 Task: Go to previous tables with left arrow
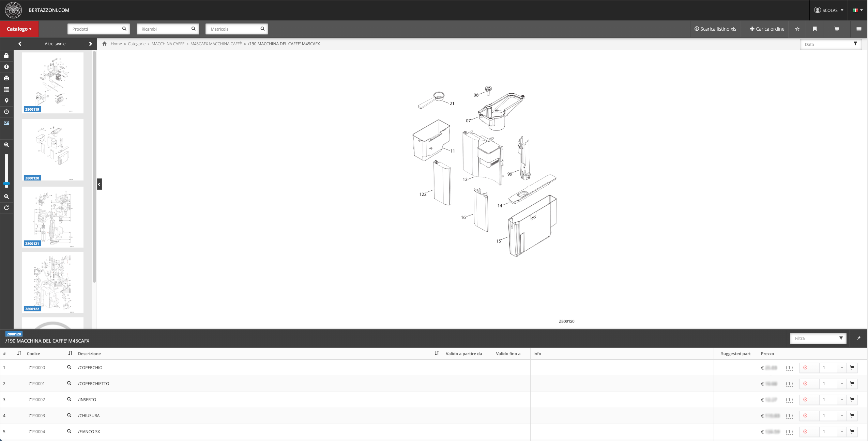tap(20, 44)
